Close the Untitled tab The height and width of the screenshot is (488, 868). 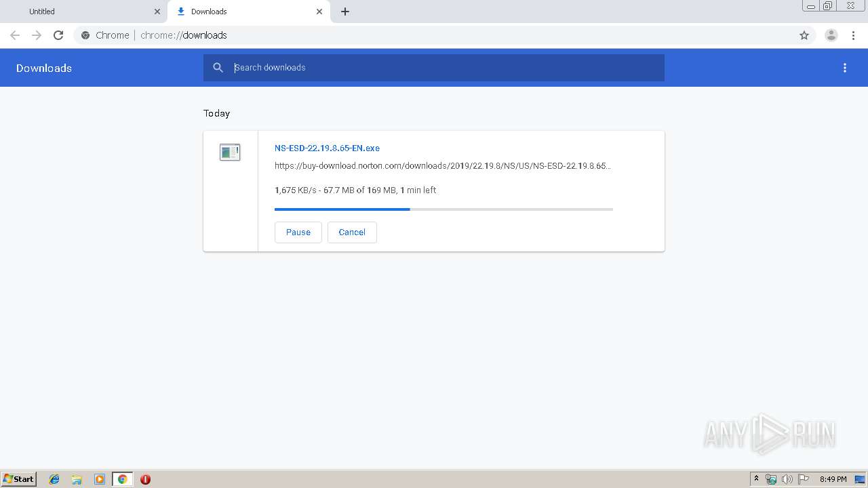pos(157,12)
